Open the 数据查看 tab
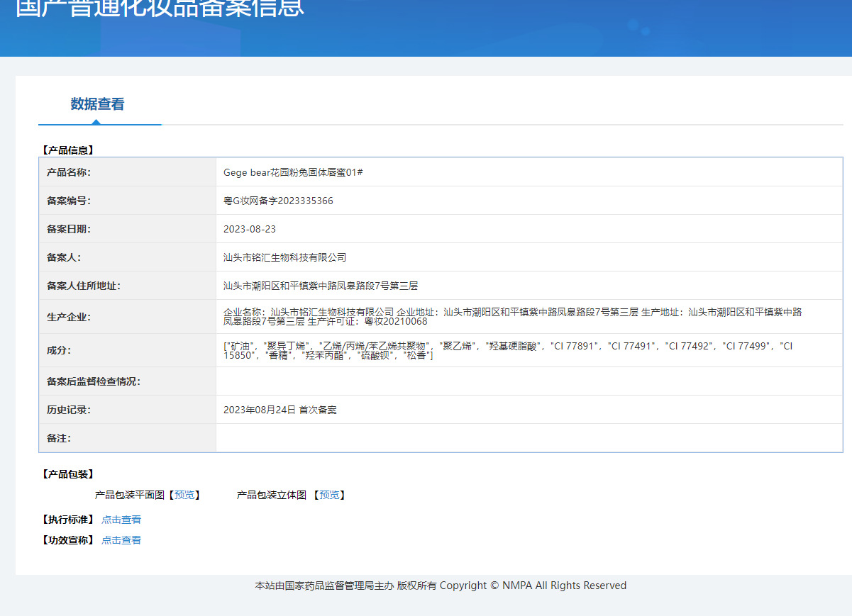The image size is (852, 616). click(98, 104)
